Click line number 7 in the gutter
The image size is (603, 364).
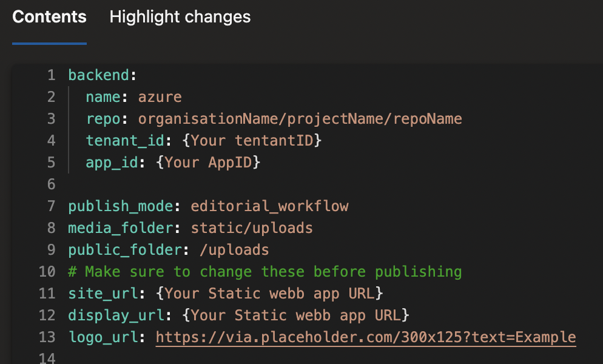(51, 206)
